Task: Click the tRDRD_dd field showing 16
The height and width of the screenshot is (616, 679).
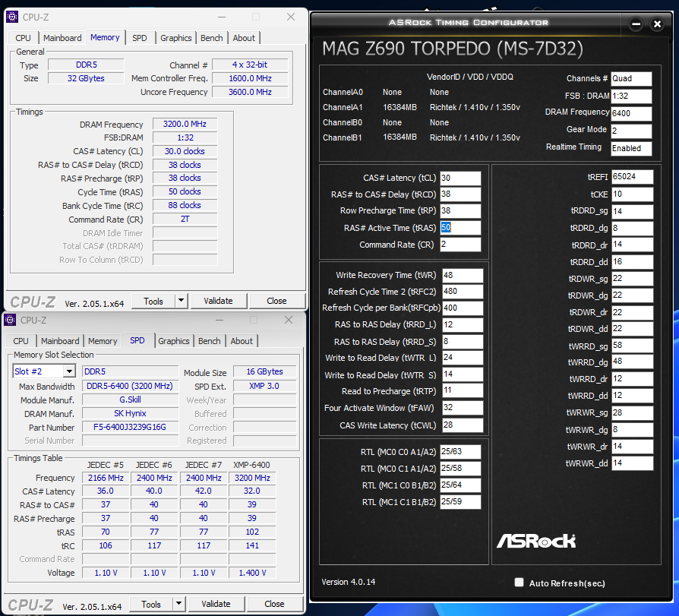Action: click(x=632, y=261)
